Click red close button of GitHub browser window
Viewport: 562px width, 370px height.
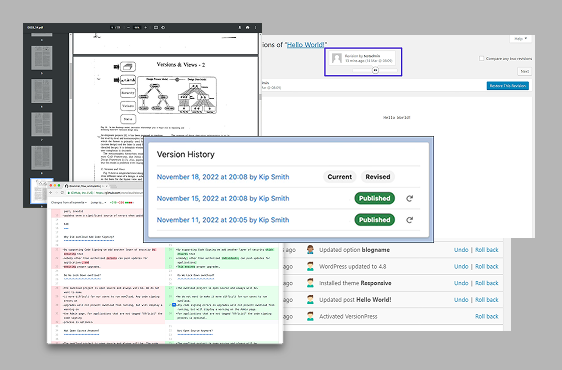51,185
